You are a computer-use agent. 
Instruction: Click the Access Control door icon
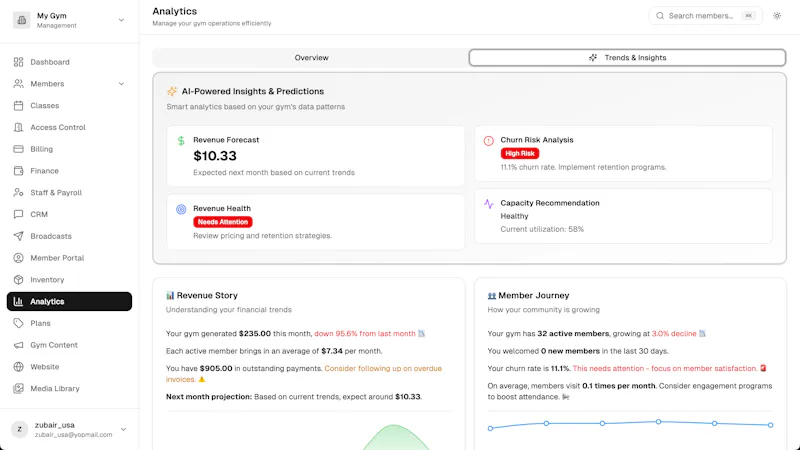pos(18,127)
